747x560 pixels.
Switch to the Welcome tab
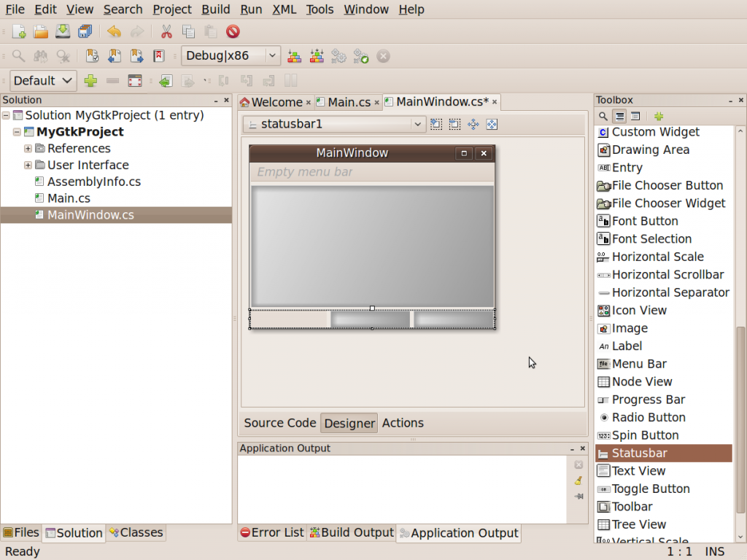coord(276,102)
